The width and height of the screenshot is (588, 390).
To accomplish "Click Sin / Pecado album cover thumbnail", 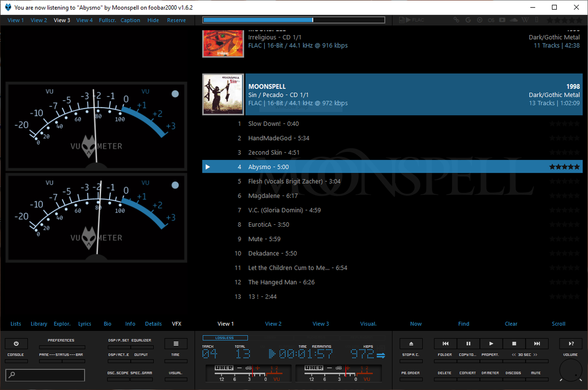I will [223, 95].
